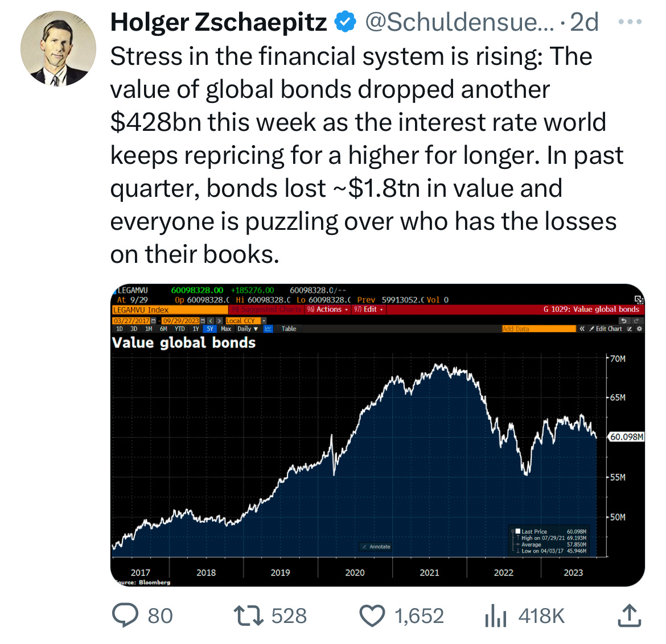This screenshot has height=644, width=666.
Task: Open the Holger Zschaepitz profile name link
Action: pos(219,22)
